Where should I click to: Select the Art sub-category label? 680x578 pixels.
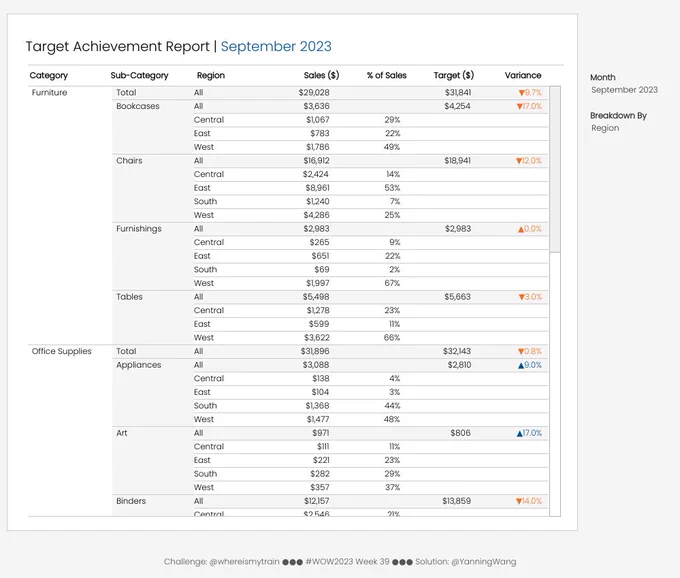click(x=122, y=433)
